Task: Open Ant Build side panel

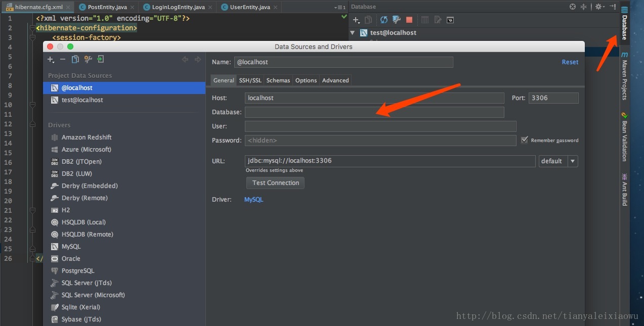Action: tap(625, 190)
